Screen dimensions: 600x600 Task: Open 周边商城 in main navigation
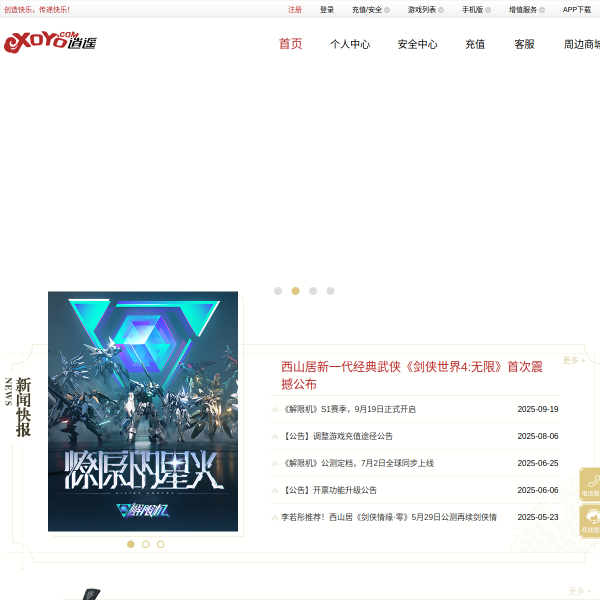(582, 44)
